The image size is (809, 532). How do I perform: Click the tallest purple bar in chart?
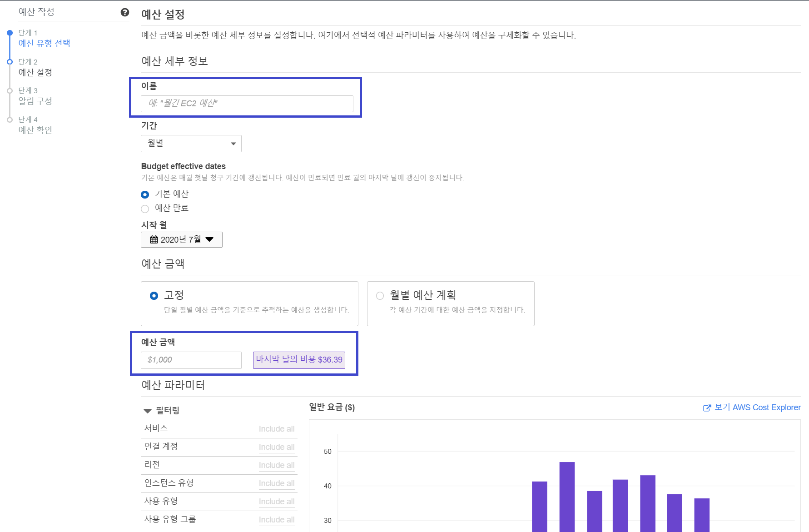coord(567,497)
